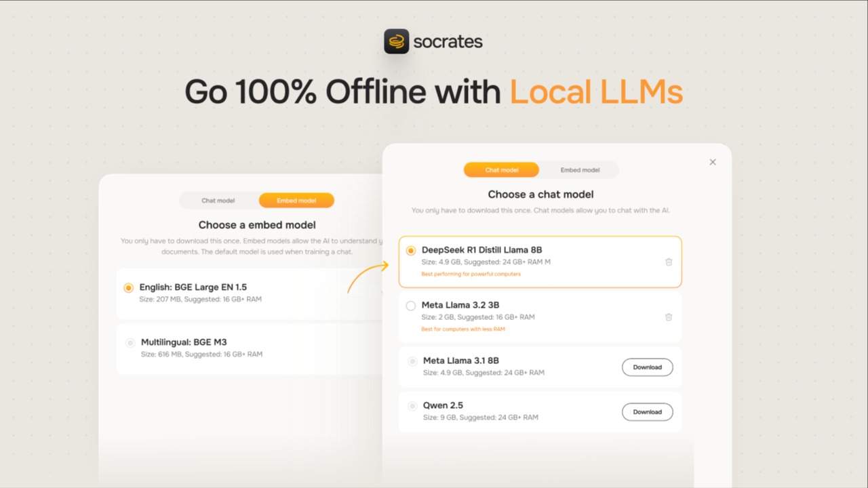Download the Qwen 2.5 model
Image resolution: width=868 pixels, height=488 pixels.
tap(647, 411)
